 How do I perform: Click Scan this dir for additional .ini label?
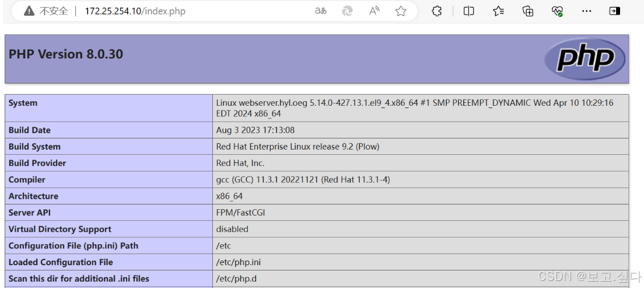tap(79, 279)
